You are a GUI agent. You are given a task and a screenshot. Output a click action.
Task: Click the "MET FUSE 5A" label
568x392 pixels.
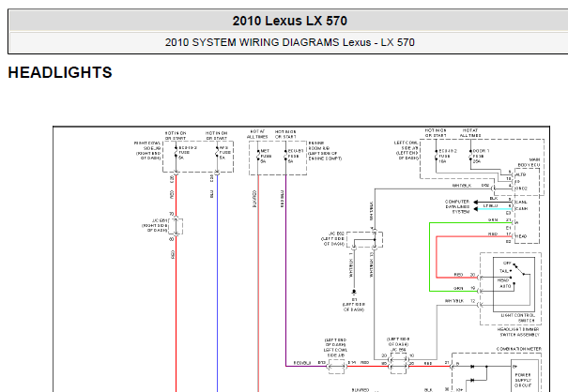pyautogui.click(x=266, y=156)
